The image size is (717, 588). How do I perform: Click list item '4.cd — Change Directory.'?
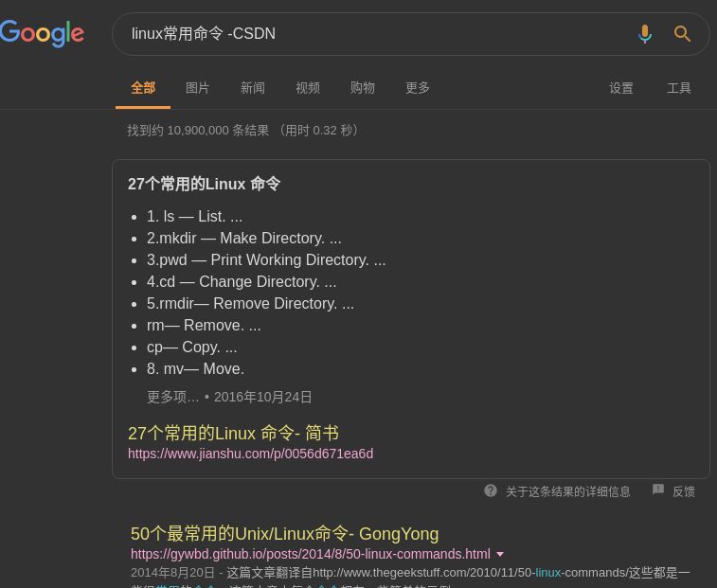(x=242, y=281)
